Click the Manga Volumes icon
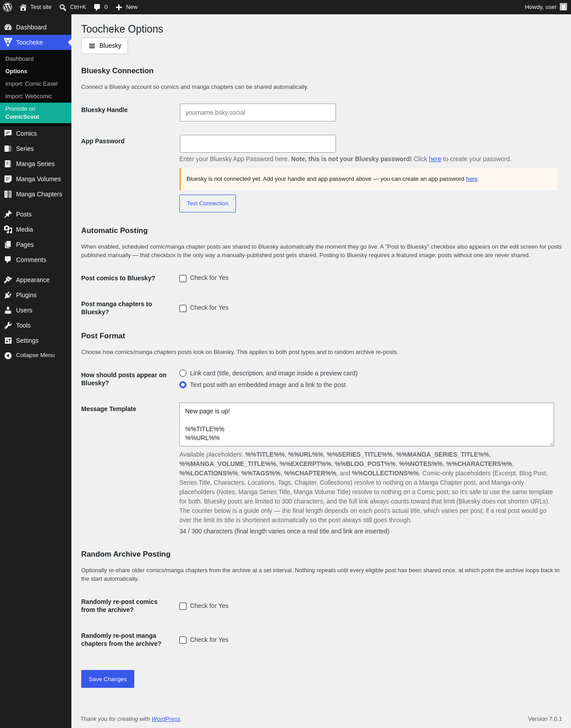This screenshot has width=571, height=728. (8, 179)
